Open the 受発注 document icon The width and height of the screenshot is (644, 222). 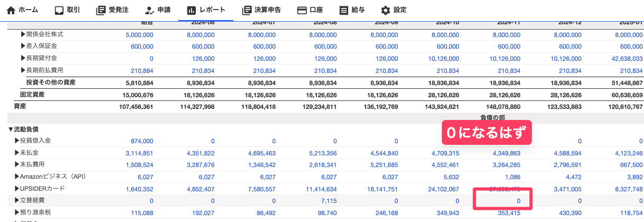(x=101, y=10)
